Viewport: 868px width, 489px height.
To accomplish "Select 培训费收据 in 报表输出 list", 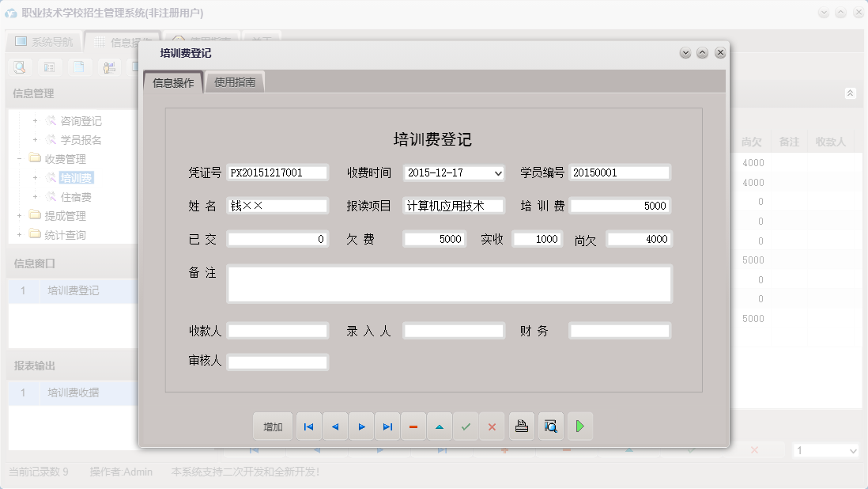I will pyautogui.click(x=73, y=393).
